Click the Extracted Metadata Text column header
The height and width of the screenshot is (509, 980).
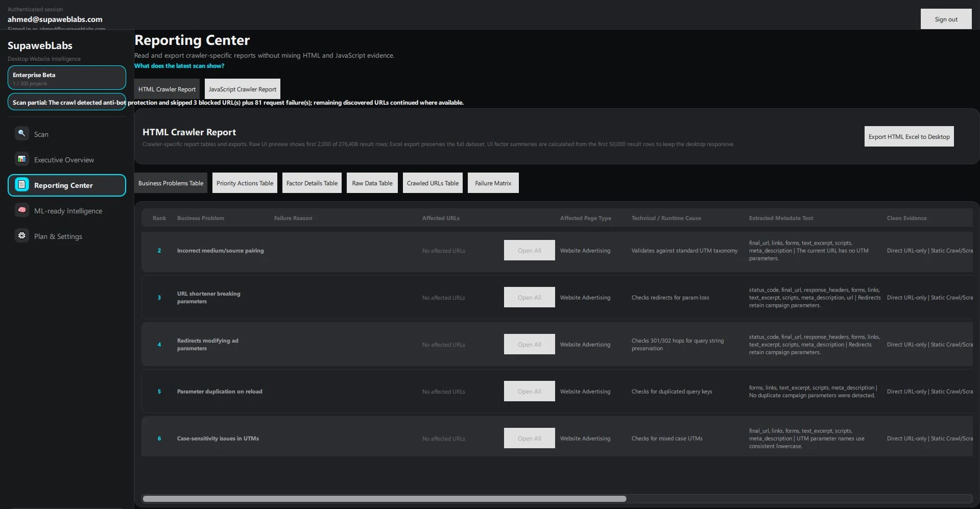click(781, 218)
